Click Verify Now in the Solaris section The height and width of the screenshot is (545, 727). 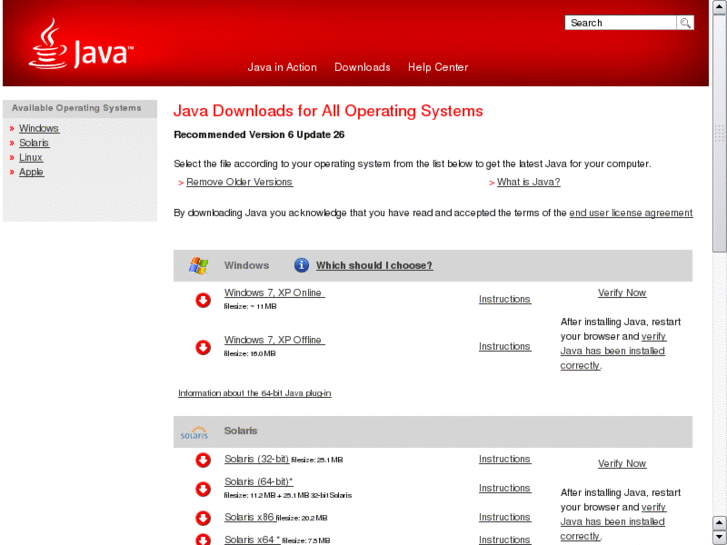click(622, 463)
